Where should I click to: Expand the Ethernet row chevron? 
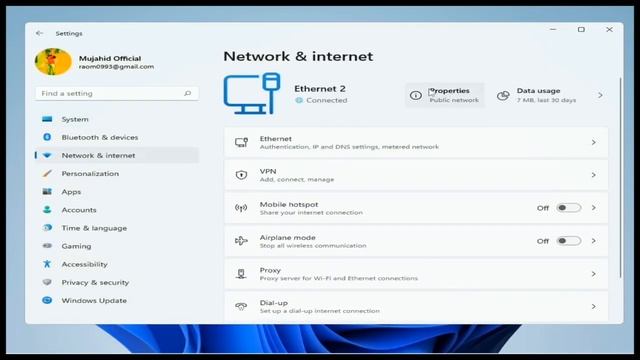[x=593, y=142]
